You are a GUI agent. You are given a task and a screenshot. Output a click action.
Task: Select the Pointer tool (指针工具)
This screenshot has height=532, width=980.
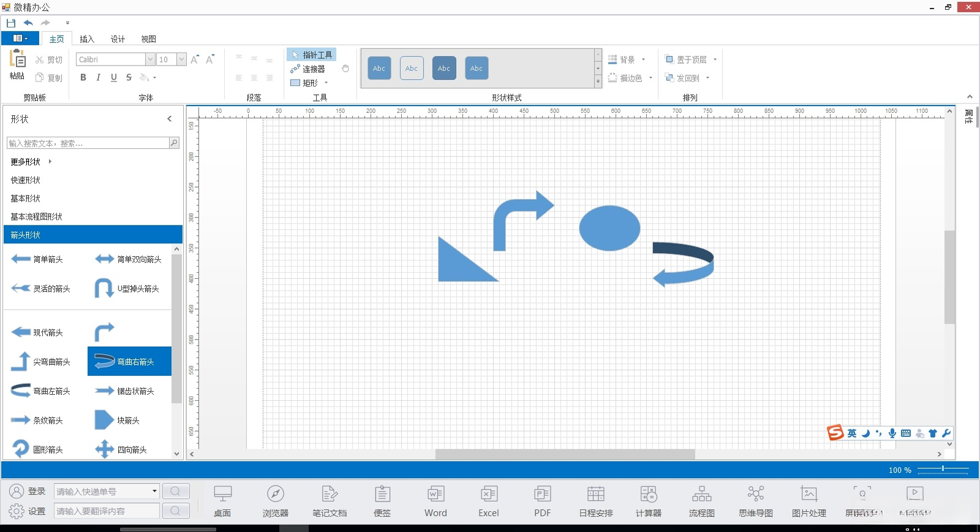pos(312,55)
